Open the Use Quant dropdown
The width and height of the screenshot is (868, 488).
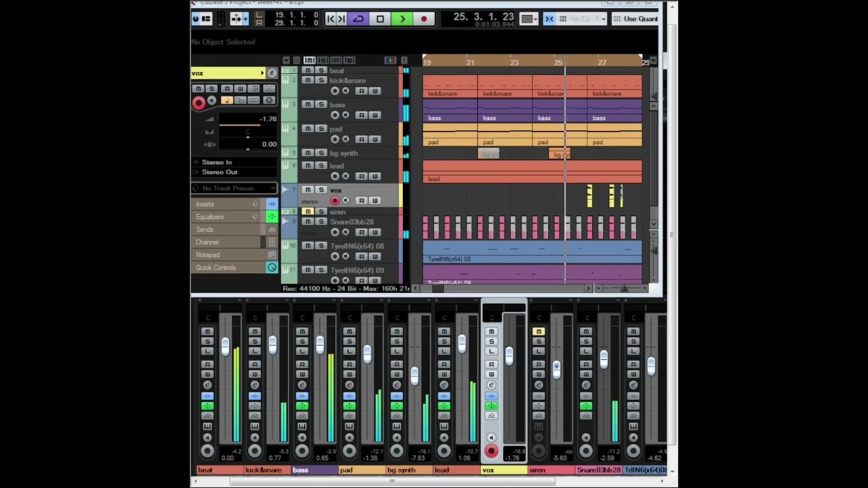(635, 19)
